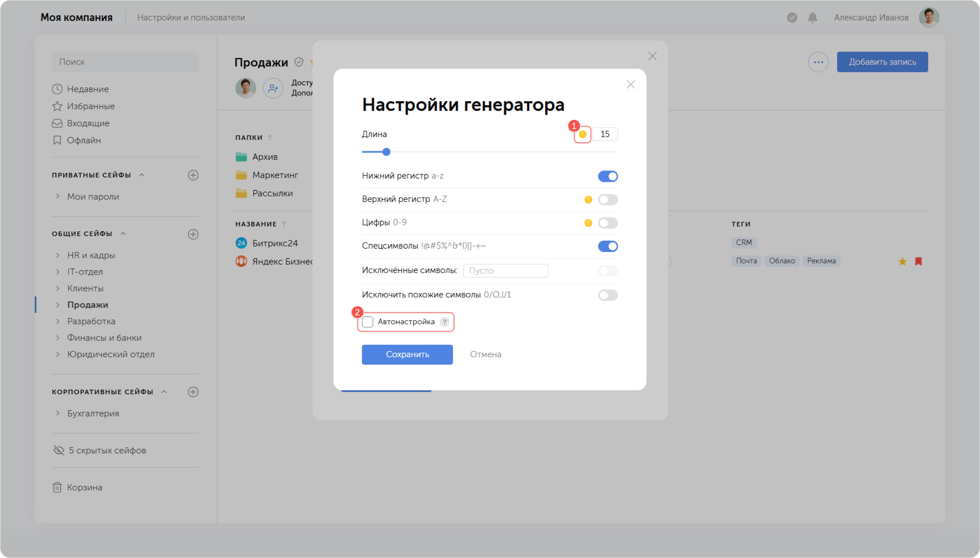Click the Исключённые символы input field

tap(505, 271)
